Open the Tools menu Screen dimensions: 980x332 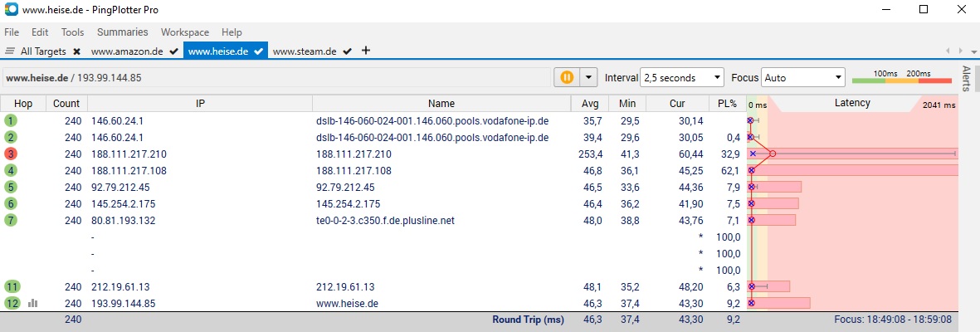(x=72, y=32)
